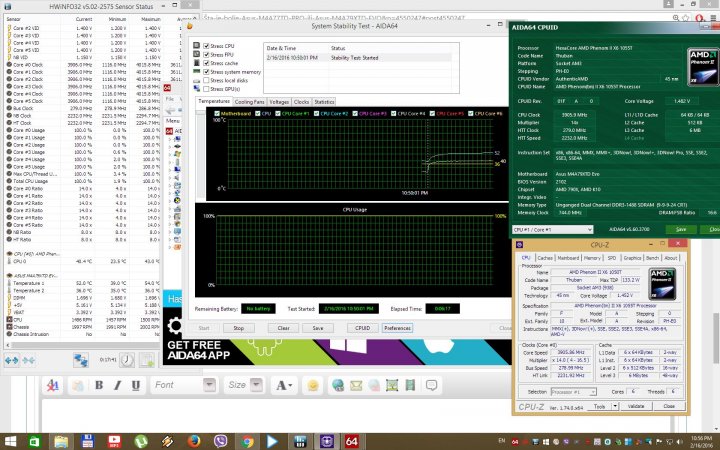Viewport: 720px width, 450px height.
Task: Click Clear button in Stability Test
Action: [283, 328]
